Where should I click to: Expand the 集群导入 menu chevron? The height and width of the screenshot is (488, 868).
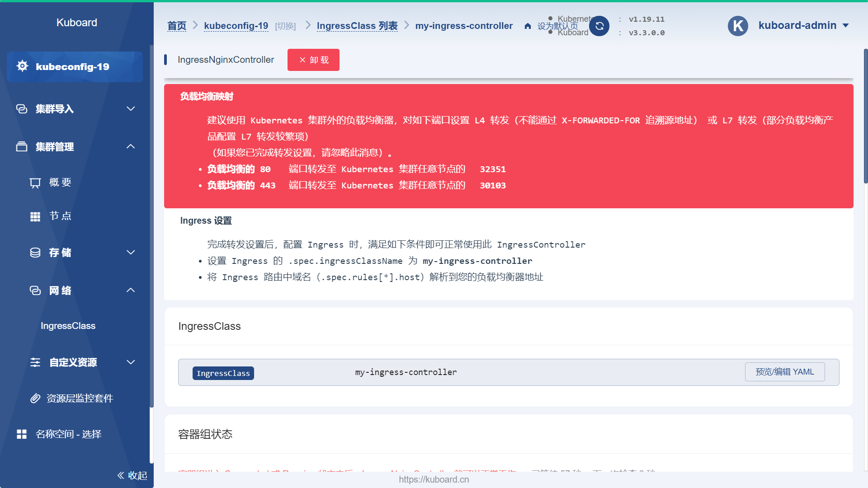tap(131, 109)
